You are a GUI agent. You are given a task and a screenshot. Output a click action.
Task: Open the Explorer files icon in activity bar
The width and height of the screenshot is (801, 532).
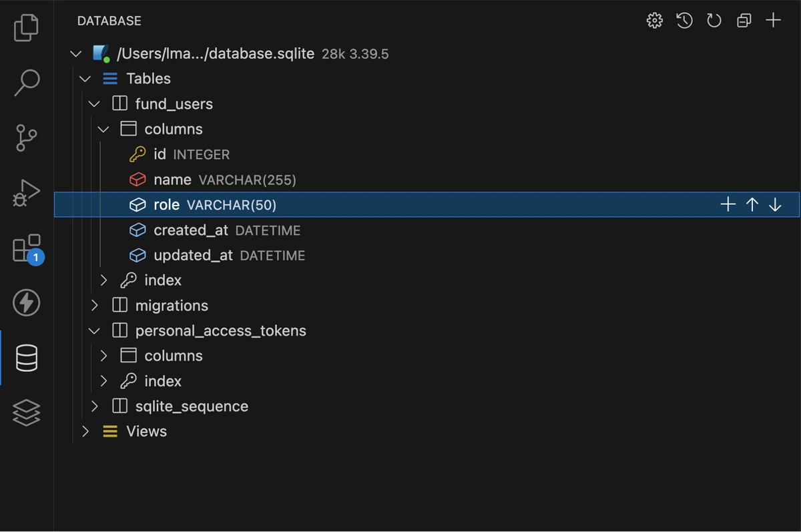coord(27,28)
